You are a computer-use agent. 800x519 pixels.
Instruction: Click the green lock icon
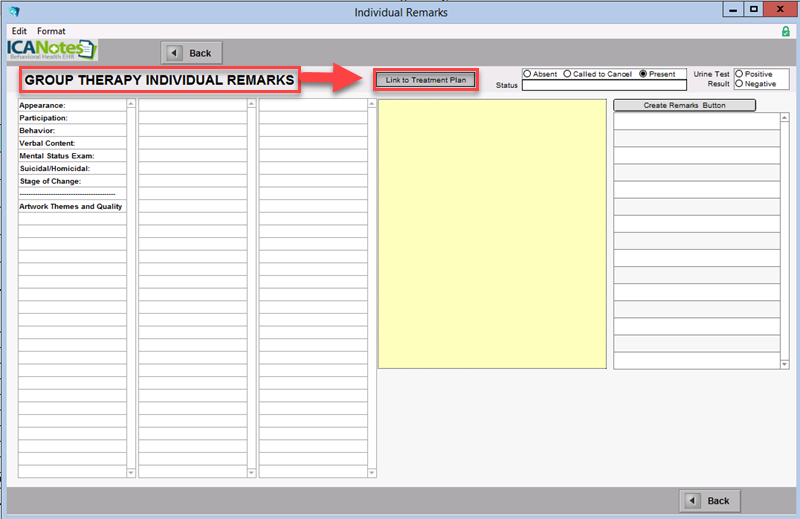pyautogui.click(x=785, y=32)
